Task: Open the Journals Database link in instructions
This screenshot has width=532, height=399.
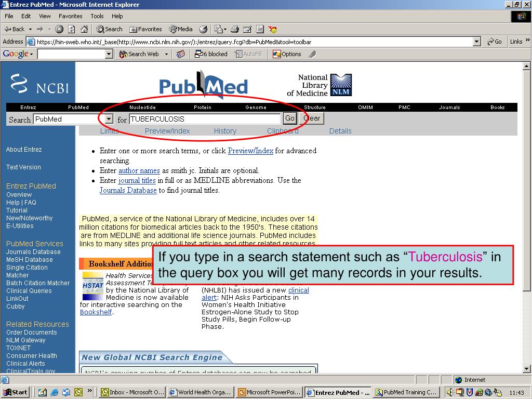Action: (128, 190)
